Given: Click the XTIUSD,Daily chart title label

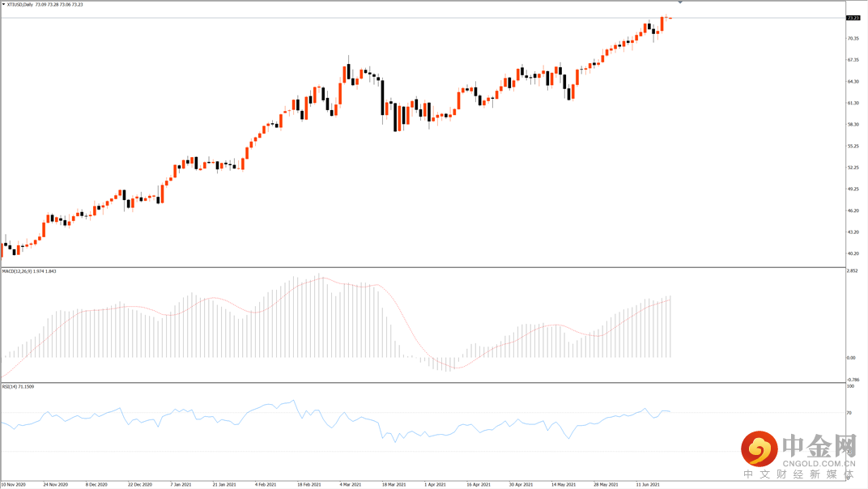Looking at the screenshot, I should tap(20, 4).
